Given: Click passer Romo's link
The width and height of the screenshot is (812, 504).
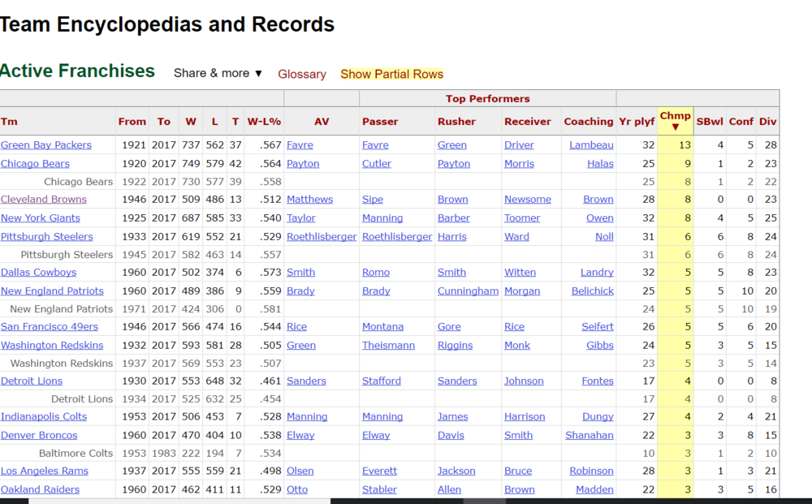Looking at the screenshot, I should point(376,272).
